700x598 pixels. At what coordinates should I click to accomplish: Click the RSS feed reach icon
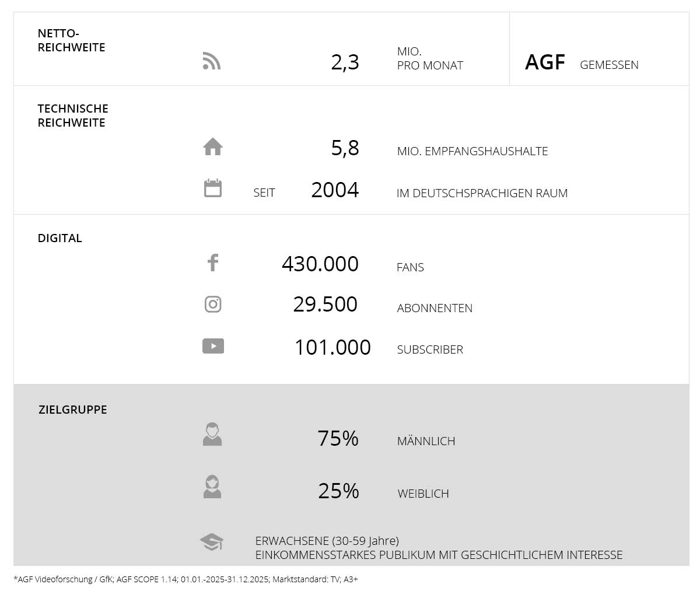(x=211, y=61)
